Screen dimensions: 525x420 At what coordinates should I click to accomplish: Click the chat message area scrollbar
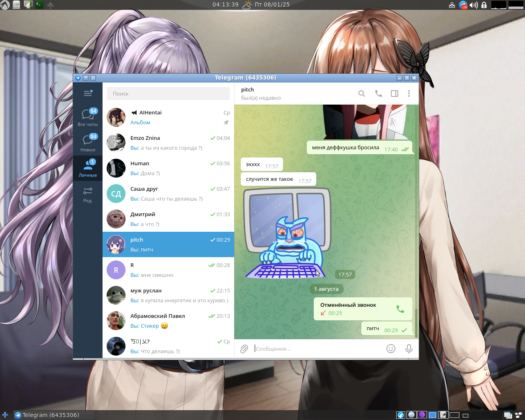(416, 323)
